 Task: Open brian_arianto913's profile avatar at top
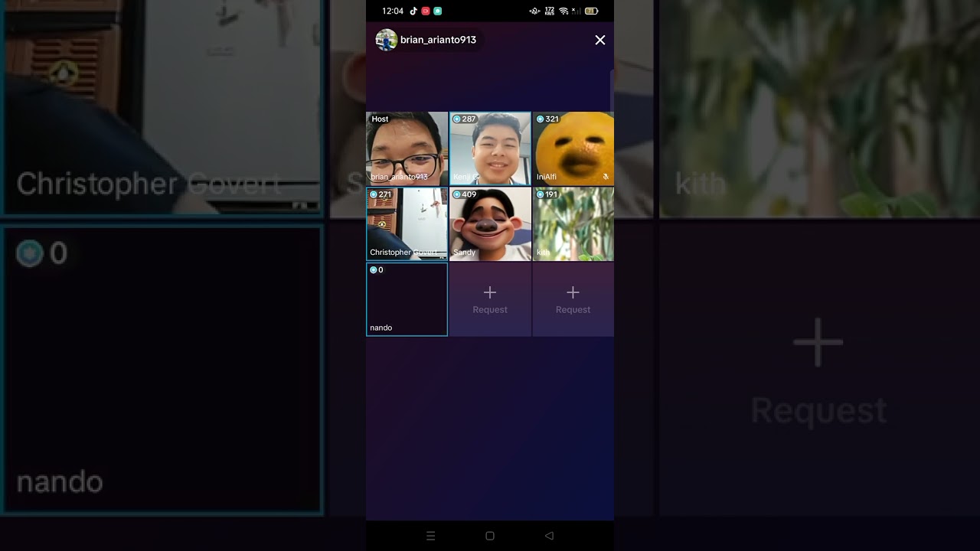pyautogui.click(x=386, y=40)
